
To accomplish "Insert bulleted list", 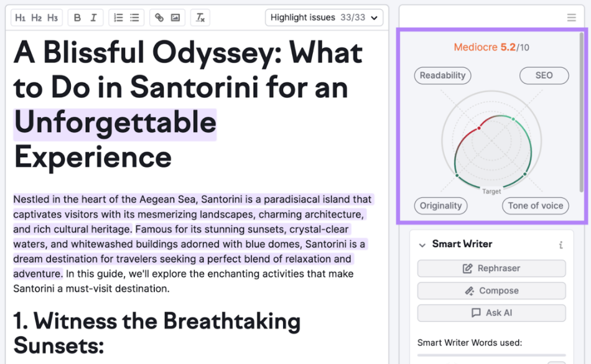I will point(134,17).
